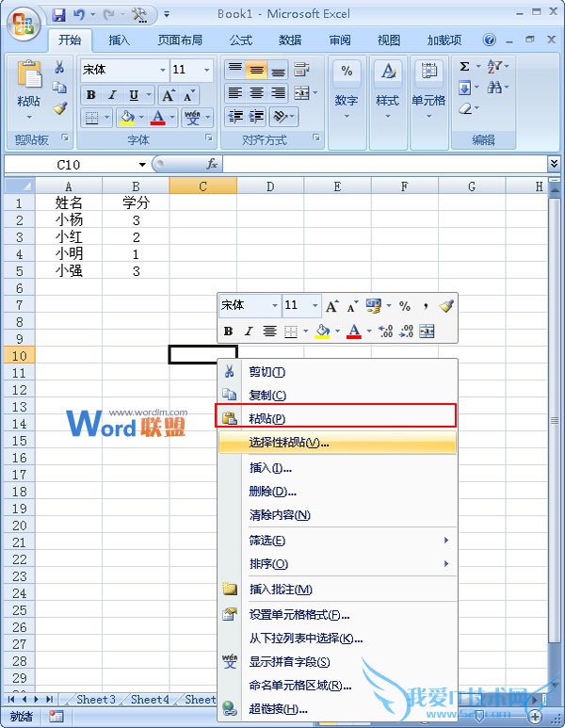The width and height of the screenshot is (565, 728).
Task: Toggle wrap text in the alignment group
Action: coord(301,70)
